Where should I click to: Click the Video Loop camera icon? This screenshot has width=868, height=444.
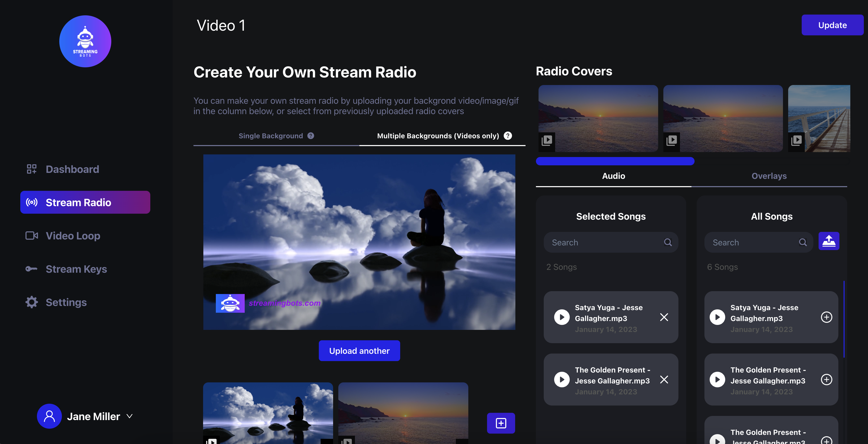tap(32, 236)
